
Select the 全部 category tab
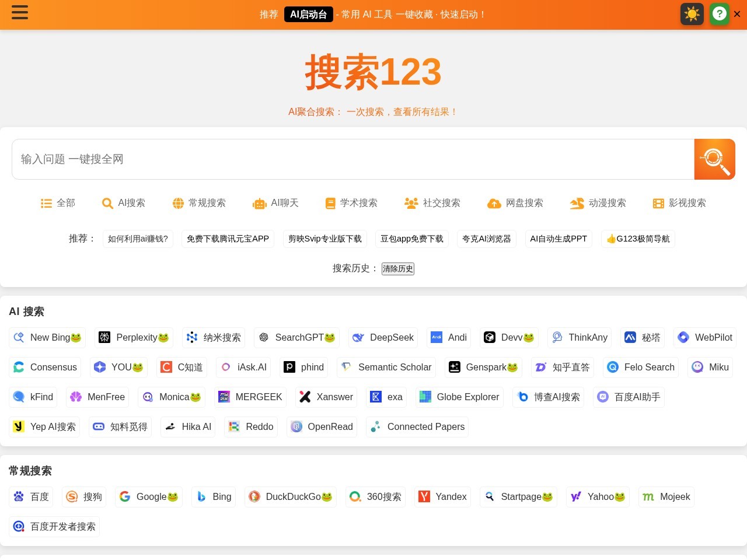tap(58, 203)
